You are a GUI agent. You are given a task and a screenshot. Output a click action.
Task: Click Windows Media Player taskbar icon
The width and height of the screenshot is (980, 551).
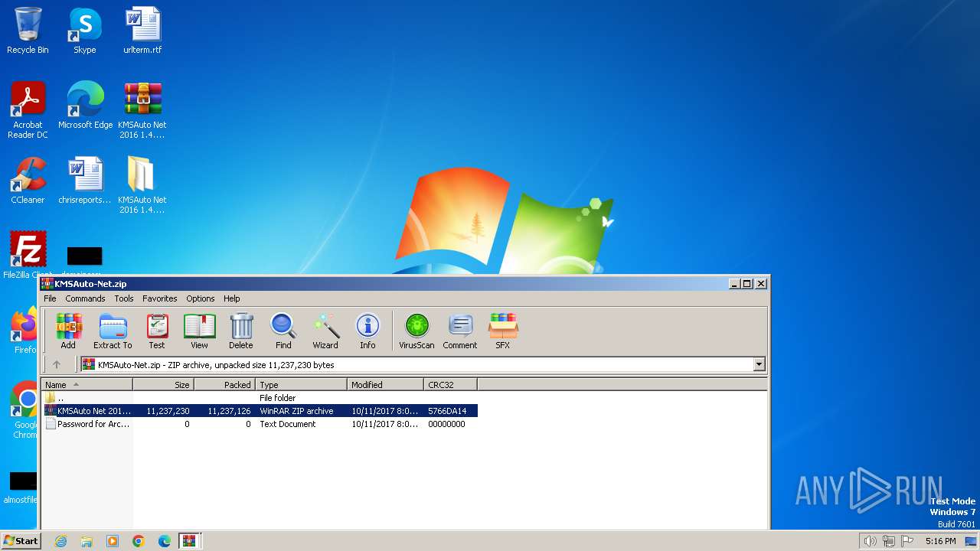(113, 541)
